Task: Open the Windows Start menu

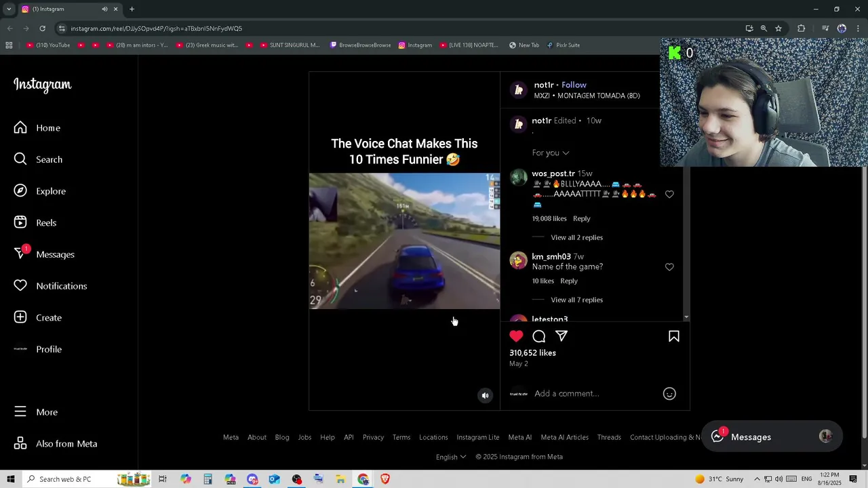Action: (11, 479)
